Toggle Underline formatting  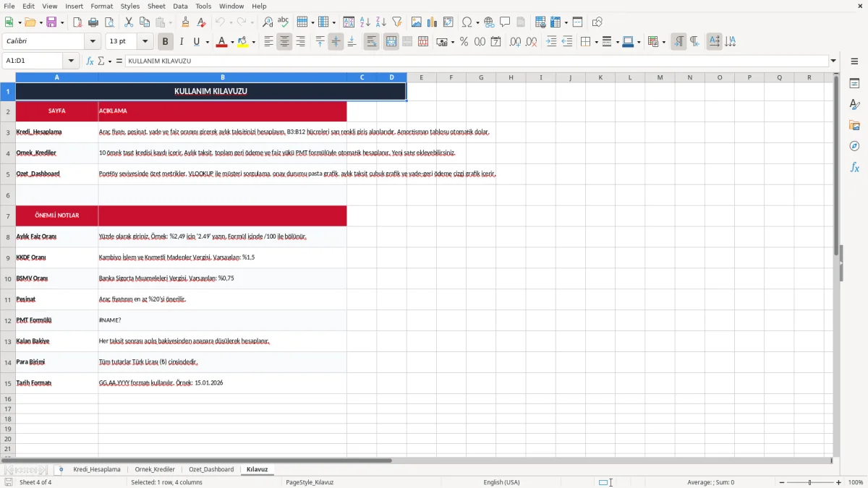196,42
